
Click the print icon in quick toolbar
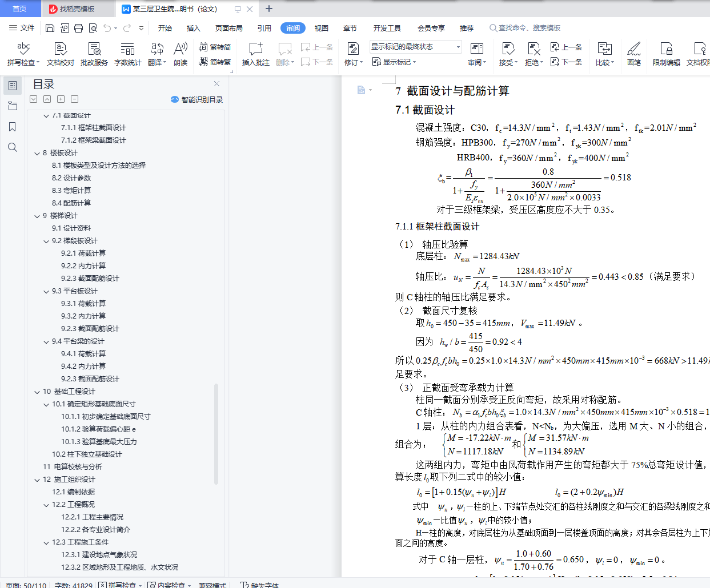[78, 28]
